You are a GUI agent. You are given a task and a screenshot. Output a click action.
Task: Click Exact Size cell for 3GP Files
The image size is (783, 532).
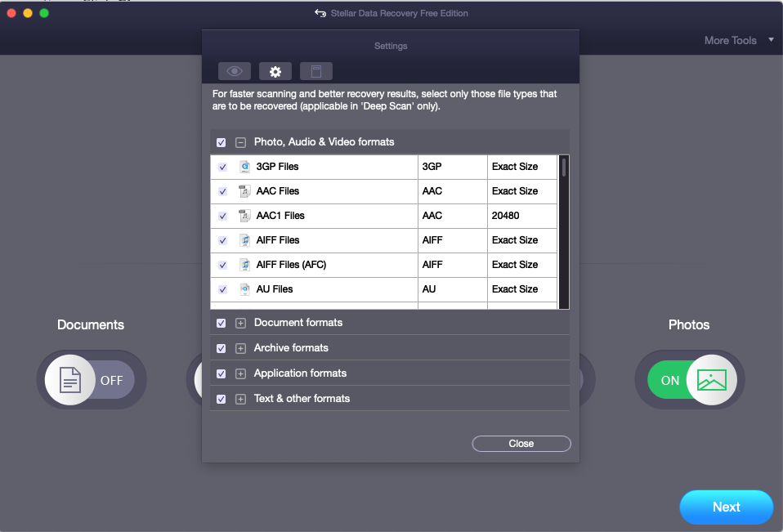coord(521,167)
